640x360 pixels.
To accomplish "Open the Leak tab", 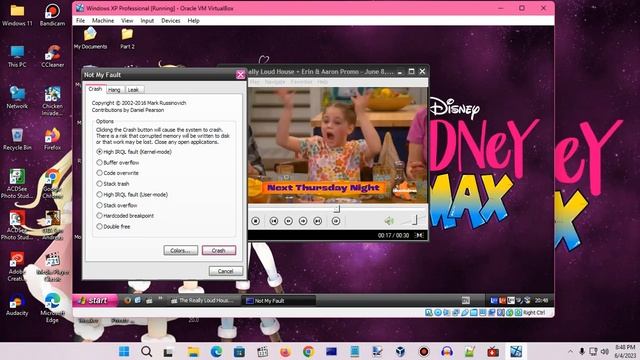I will tap(133, 90).
